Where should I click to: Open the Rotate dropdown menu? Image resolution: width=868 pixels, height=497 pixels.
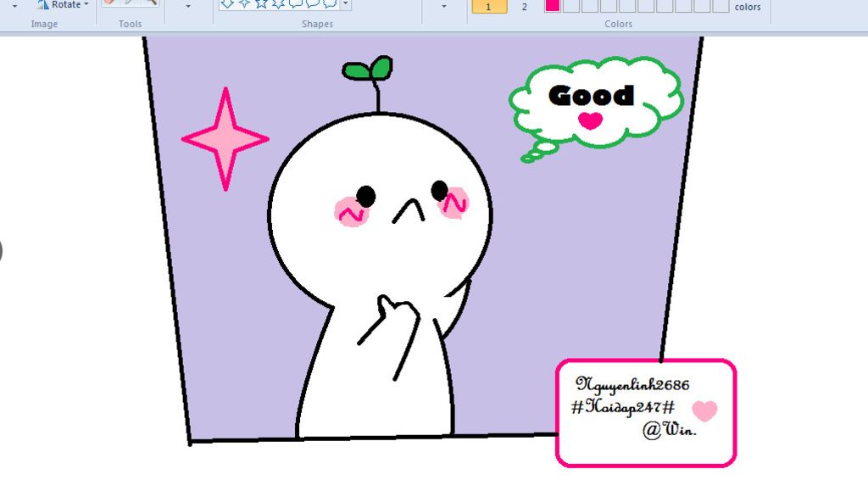click(63, 4)
